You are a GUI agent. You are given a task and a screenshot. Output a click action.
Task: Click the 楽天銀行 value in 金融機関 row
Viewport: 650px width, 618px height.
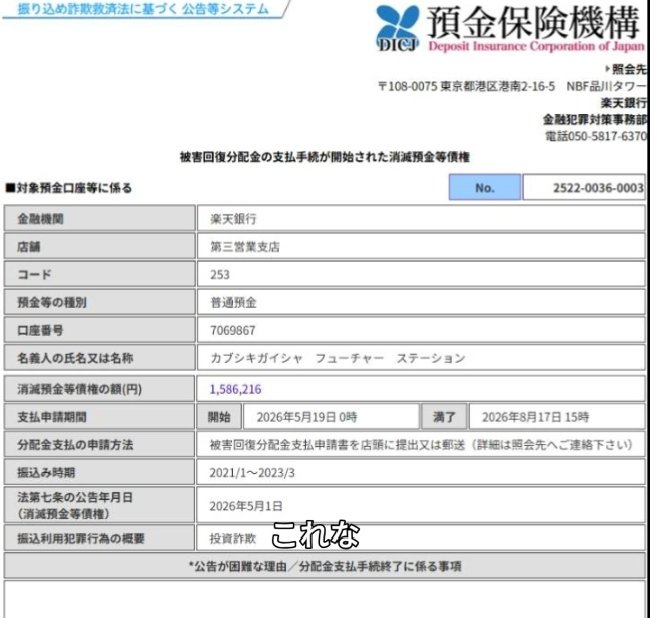tap(233, 219)
